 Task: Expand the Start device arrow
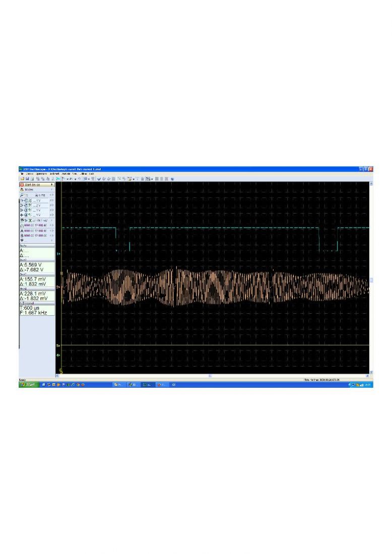(52, 185)
